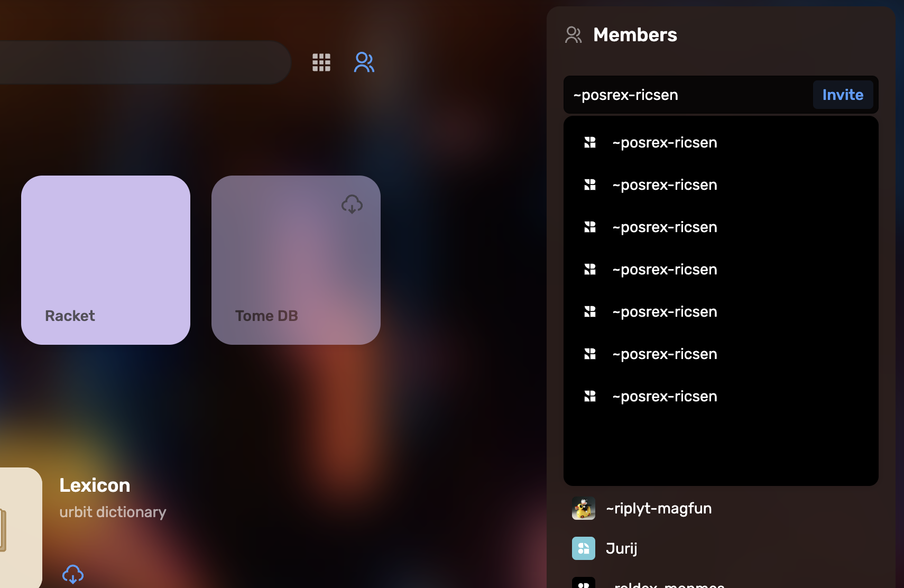Click the blue people icon near the search bar

pos(364,62)
